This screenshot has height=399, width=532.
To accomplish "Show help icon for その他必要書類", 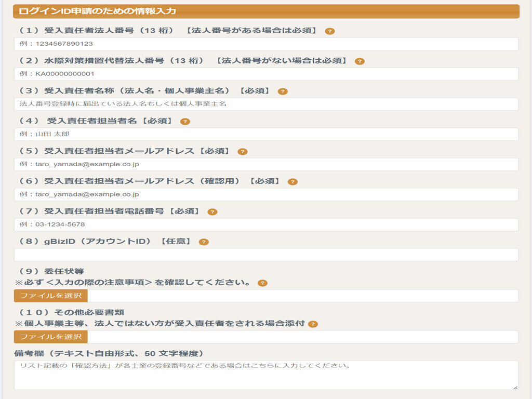I will click(313, 324).
